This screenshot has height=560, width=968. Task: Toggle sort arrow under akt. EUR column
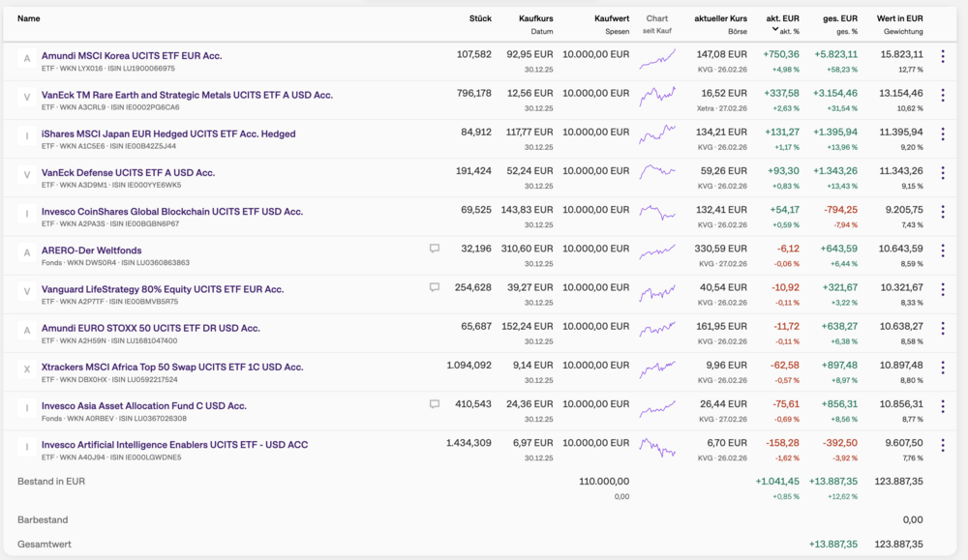click(775, 30)
